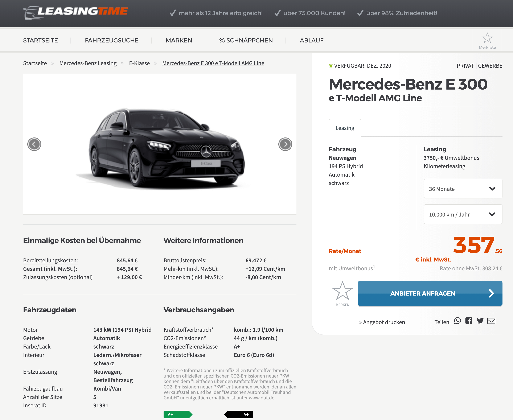513x420 pixels.
Task: Click '3750,- € Umweltbonus' text
Action: [x=451, y=158]
